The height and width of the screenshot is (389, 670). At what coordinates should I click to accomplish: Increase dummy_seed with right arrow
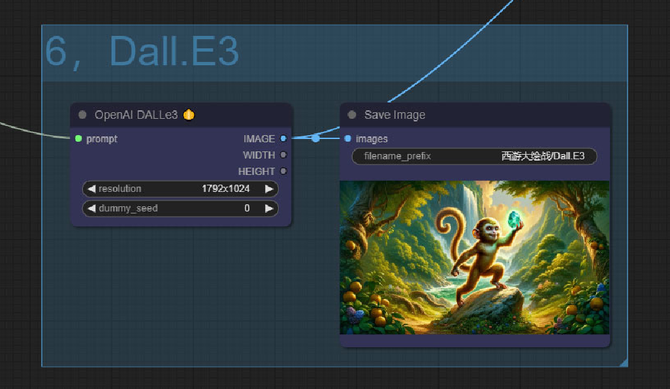point(269,208)
